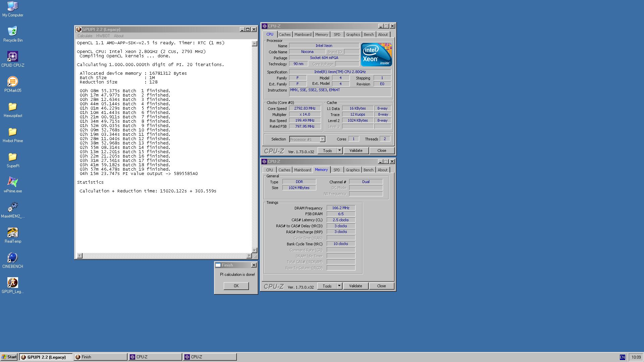Select SPD tab in top CPU-Z window
Screen dimensions: 644x362
(337, 35)
